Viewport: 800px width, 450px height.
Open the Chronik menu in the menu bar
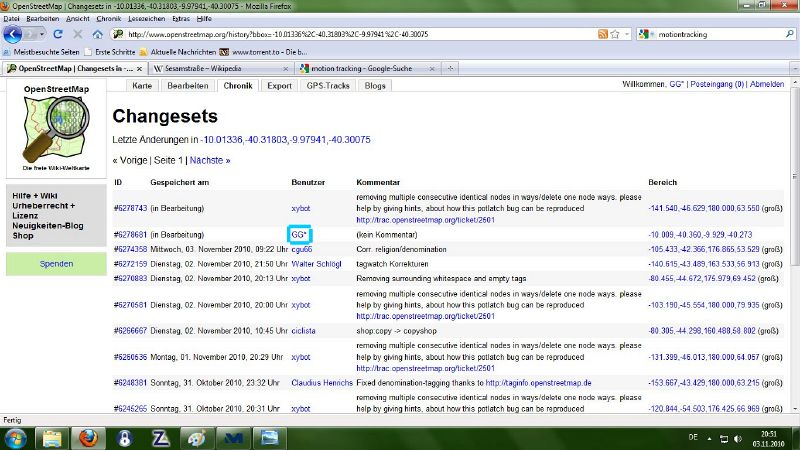(x=109, y=19)
